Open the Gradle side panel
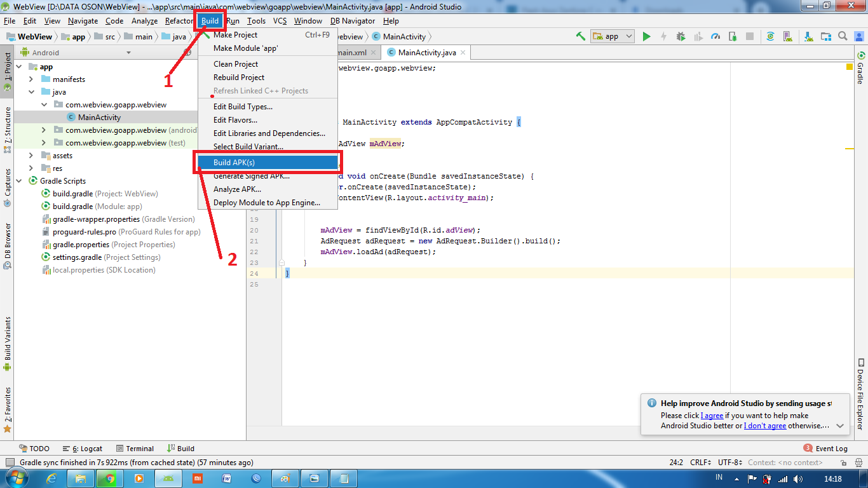The height and width of the screenshot is (488, 868). click(x=861, y=69)
